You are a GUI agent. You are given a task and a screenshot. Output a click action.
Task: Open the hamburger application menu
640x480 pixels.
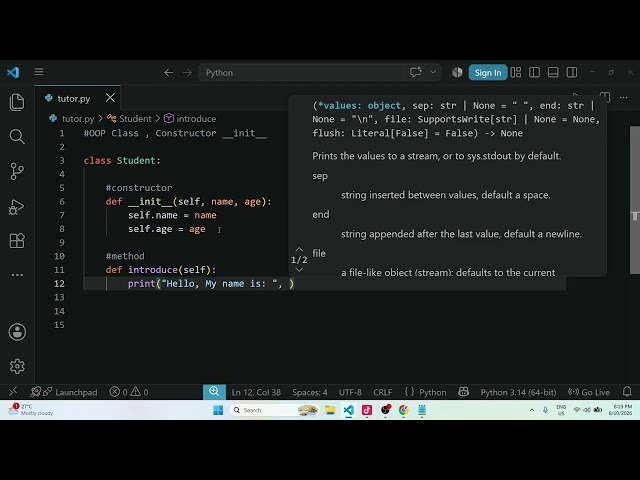coord(39,72)
